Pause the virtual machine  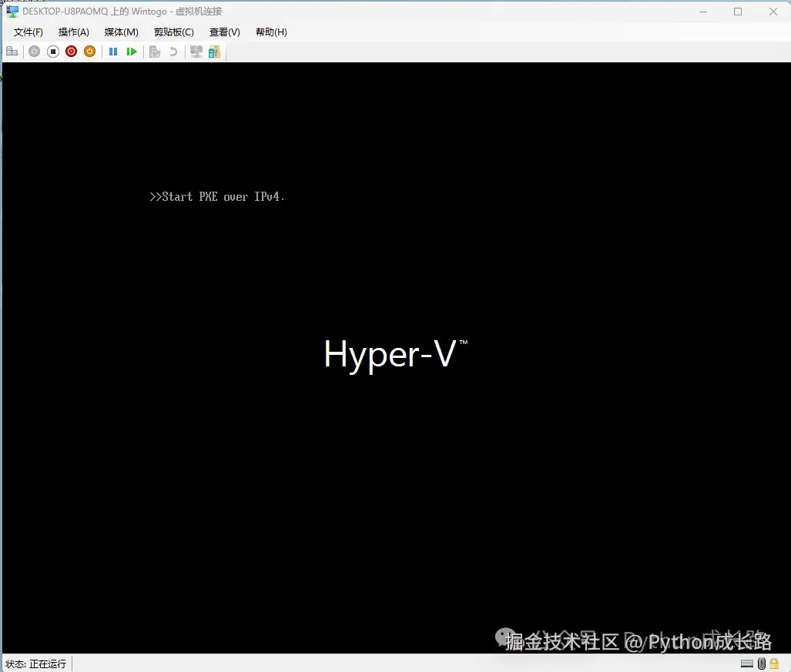[113, 52]
